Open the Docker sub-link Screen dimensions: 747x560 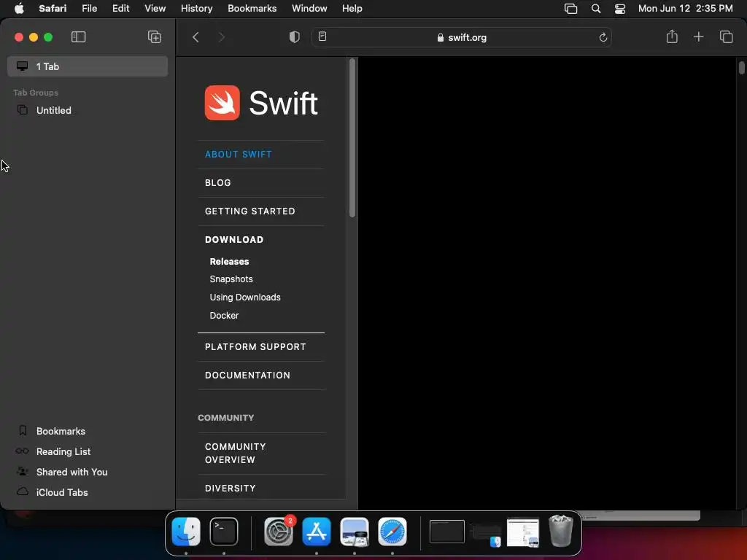click(x=224, y=315)
